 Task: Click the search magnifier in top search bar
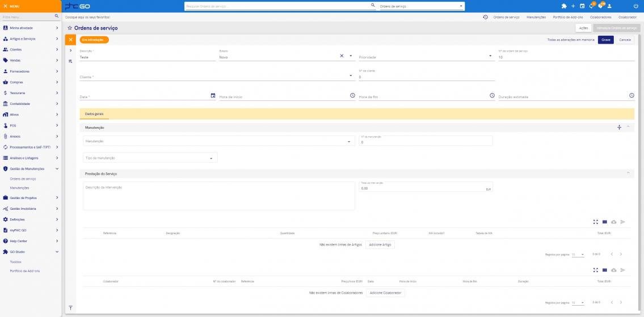point(373,5)
